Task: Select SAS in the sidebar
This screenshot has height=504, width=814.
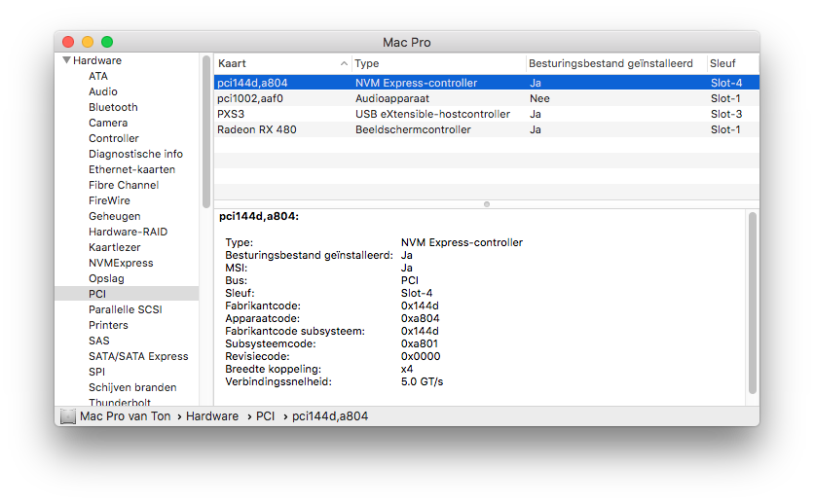Action: pos(98,341)
